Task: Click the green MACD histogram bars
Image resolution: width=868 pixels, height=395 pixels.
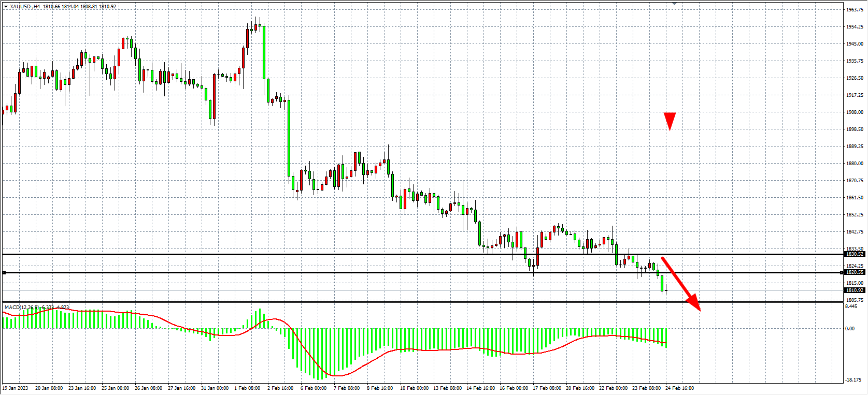Action: (x=311, y=352)
